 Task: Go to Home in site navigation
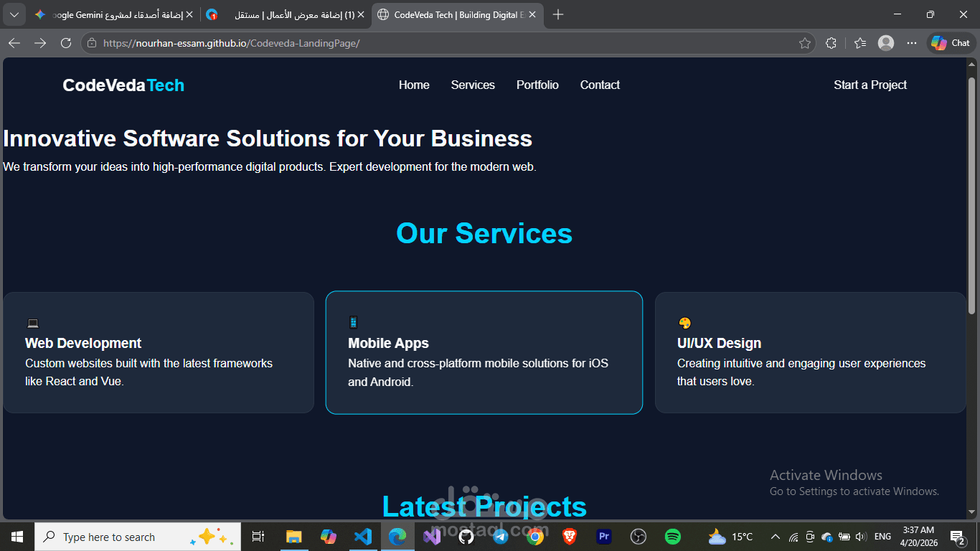click(x=414, y=85)
